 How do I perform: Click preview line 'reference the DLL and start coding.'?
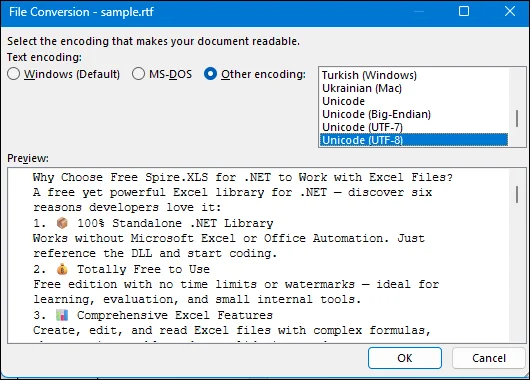point(155,253)
